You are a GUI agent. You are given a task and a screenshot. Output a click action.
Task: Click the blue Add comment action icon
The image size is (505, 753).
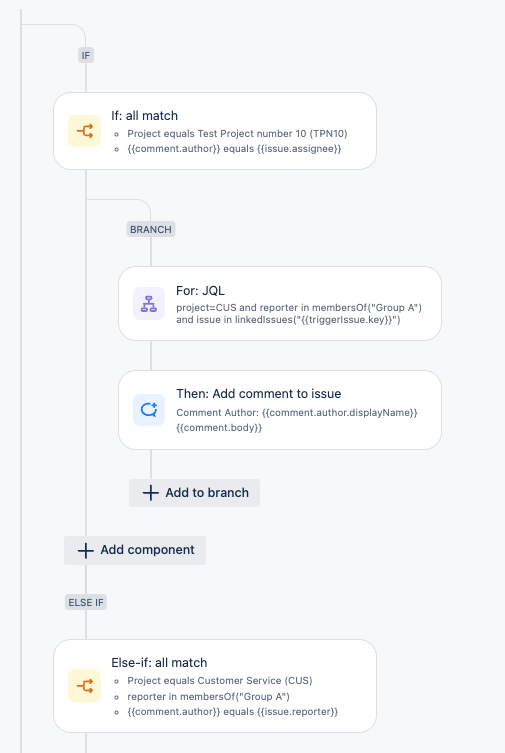[x=149, y=410]
